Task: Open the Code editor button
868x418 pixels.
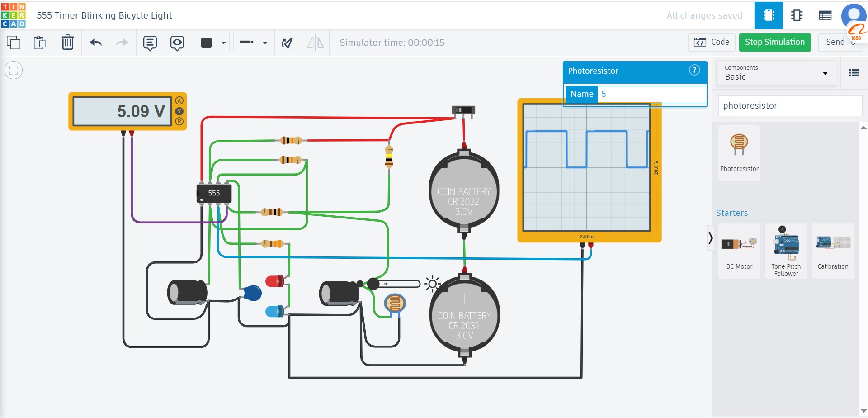Action: coord(712,42)
